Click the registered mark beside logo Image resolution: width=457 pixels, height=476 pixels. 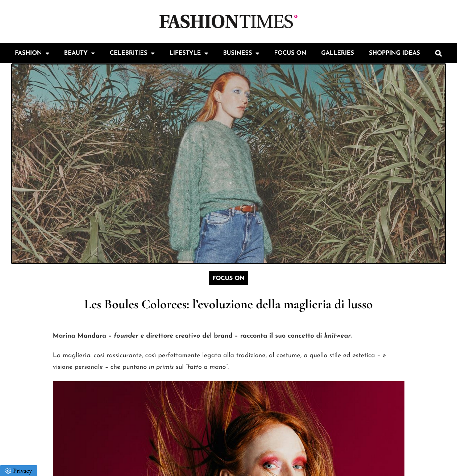click(x=296, y=16)
